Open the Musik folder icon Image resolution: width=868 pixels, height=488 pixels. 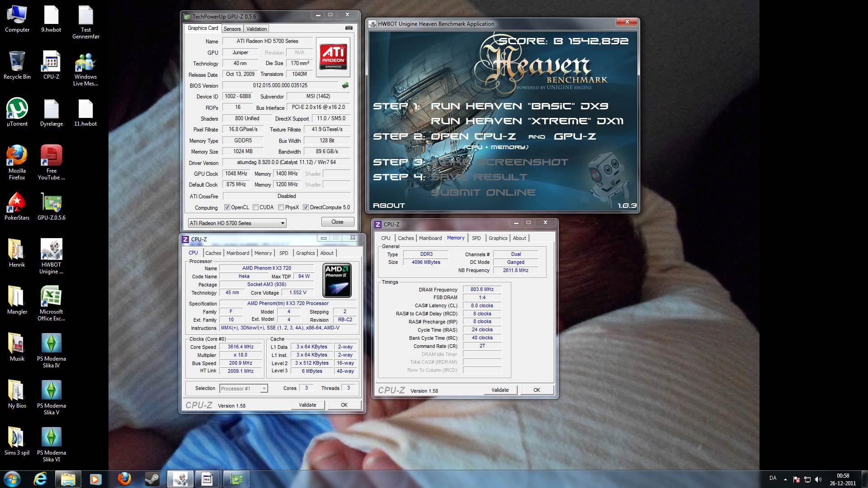click(17, 347)
